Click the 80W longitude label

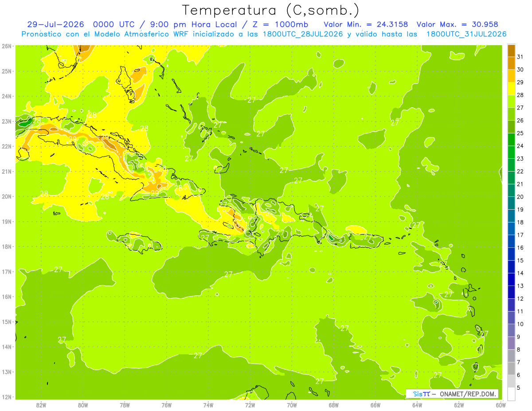[x=83, y=405]
